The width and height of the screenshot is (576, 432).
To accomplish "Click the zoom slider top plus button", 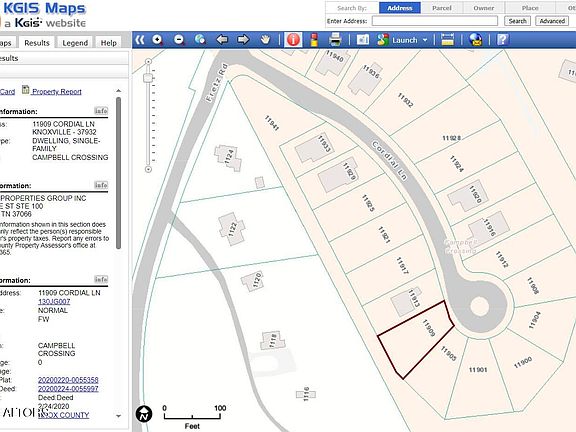I will 148,61.
